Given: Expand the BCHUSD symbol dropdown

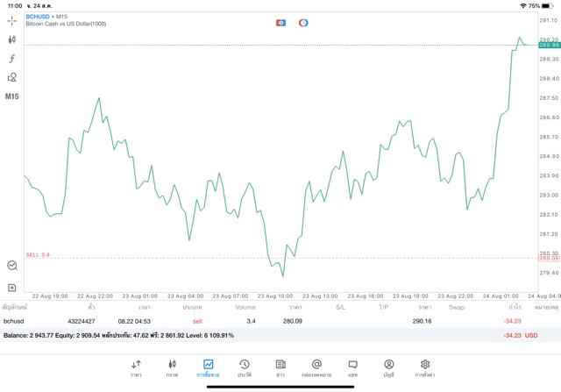Looking at the screenshot, I should (x=39, y=17).
